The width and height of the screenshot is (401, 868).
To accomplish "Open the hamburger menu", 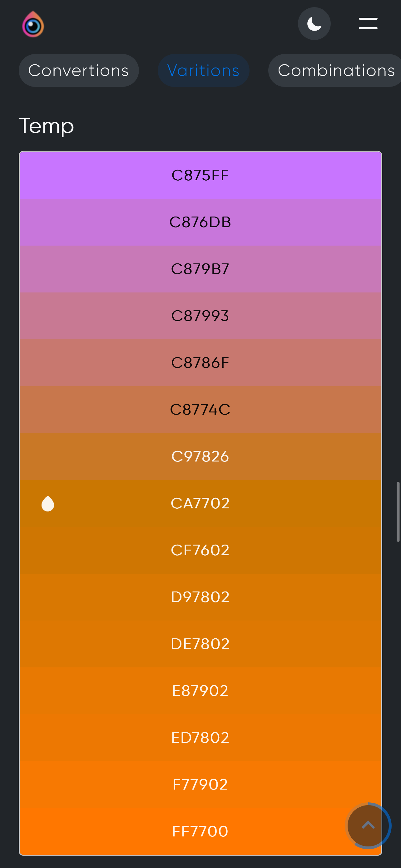I will point(368,23).
